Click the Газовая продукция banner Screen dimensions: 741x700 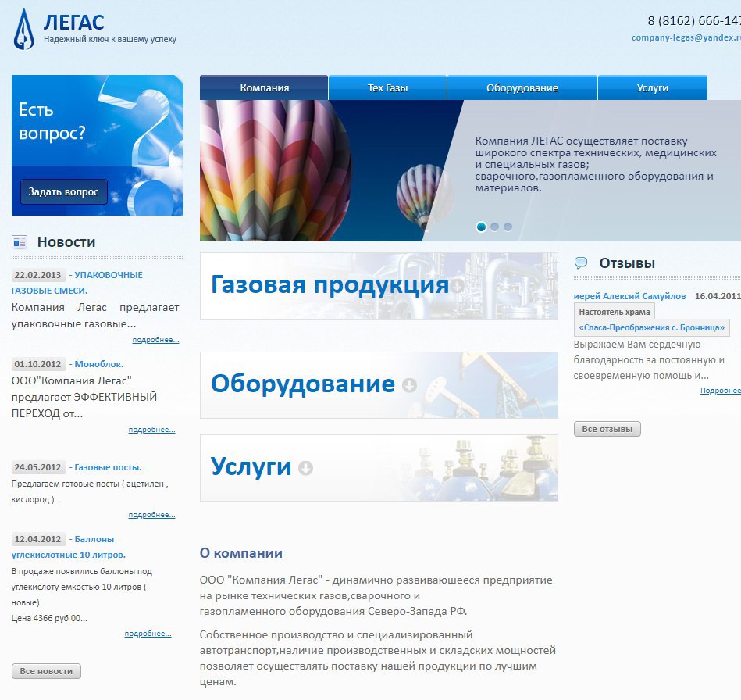[379, 286]
